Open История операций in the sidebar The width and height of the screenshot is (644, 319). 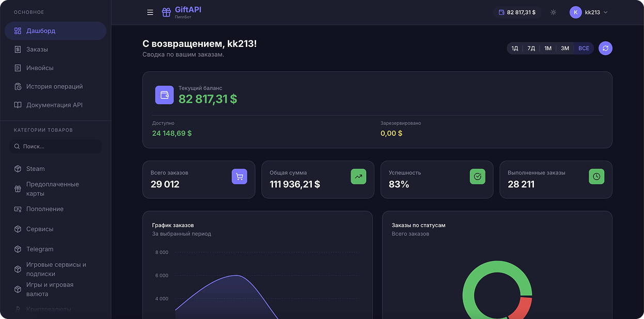coord(56,87)
